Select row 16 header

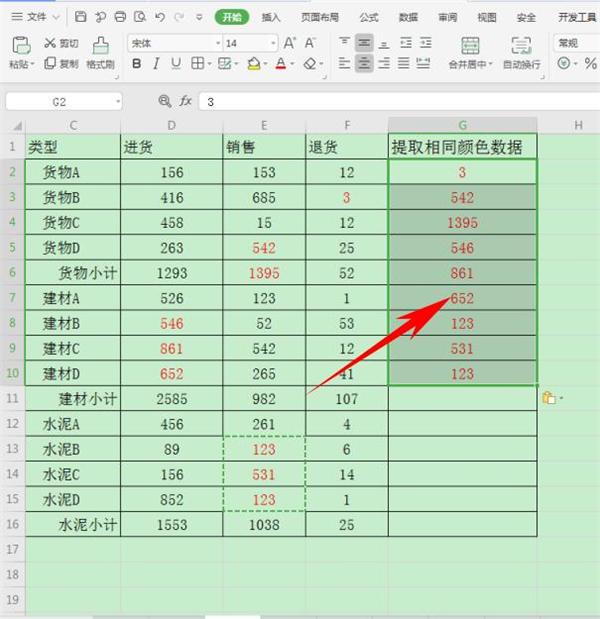(x=12, y=524)
